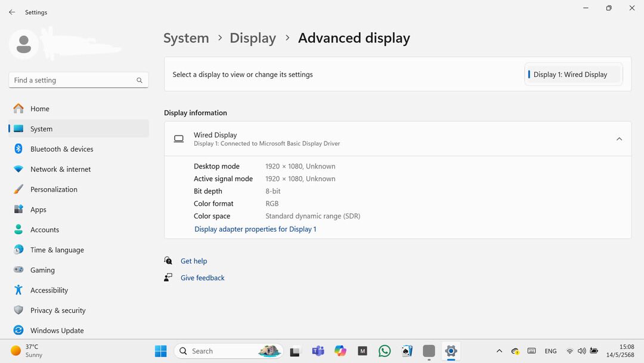This screenshot has width=644, height=363.
Task: Select the Desktop mode resolution value
Action: 300,166
